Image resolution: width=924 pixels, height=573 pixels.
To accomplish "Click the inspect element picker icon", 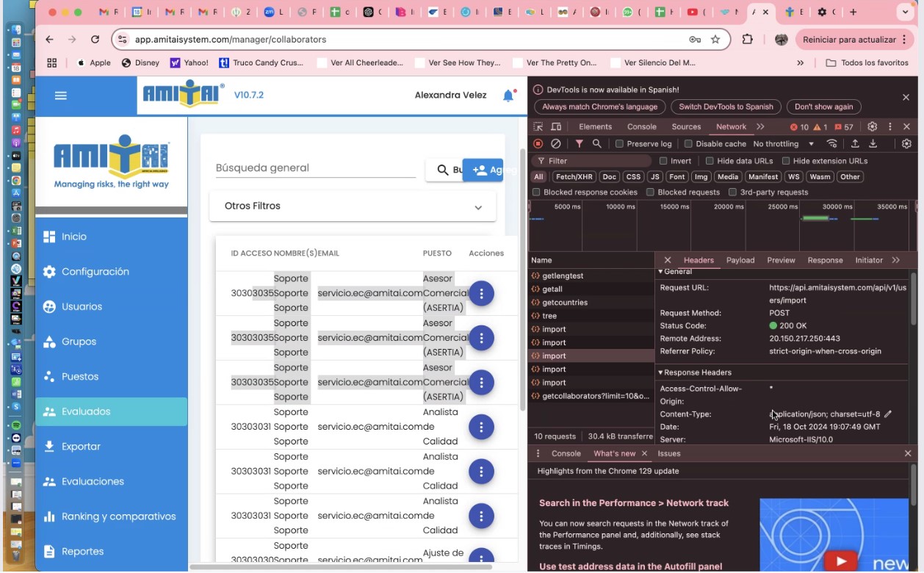I will point(538,126).
